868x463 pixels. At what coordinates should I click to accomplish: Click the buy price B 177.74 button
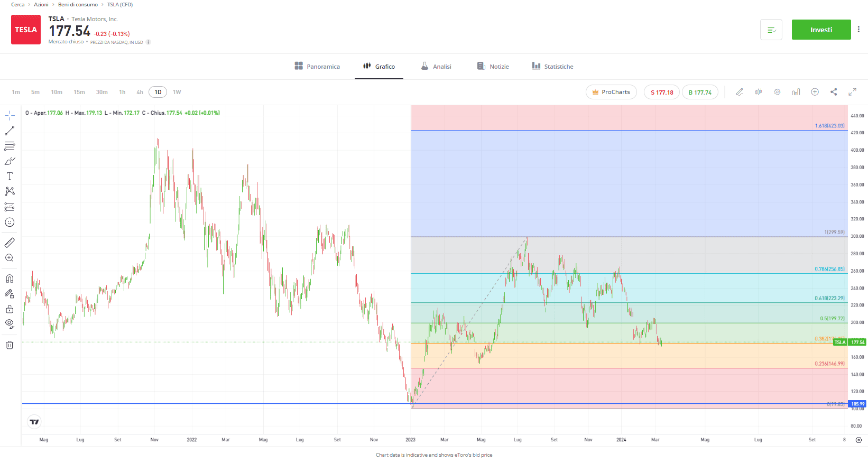click(x=700, y=92)
